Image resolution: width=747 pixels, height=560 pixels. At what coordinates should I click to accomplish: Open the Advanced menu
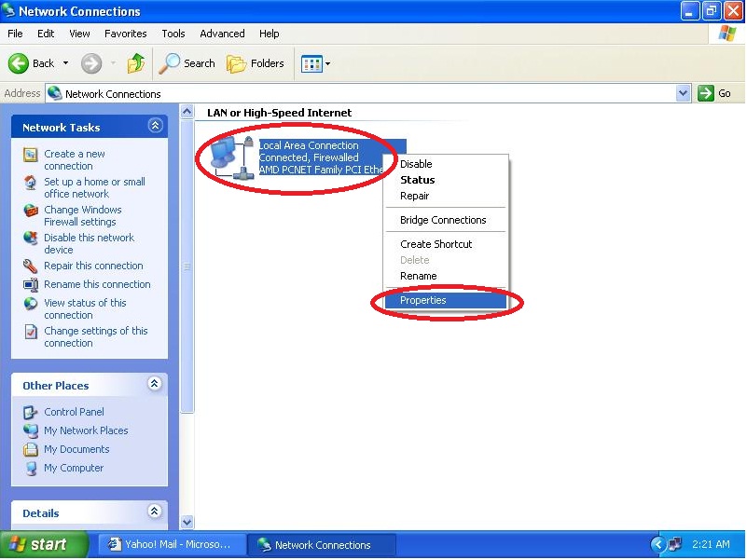(x=223, y=34)
